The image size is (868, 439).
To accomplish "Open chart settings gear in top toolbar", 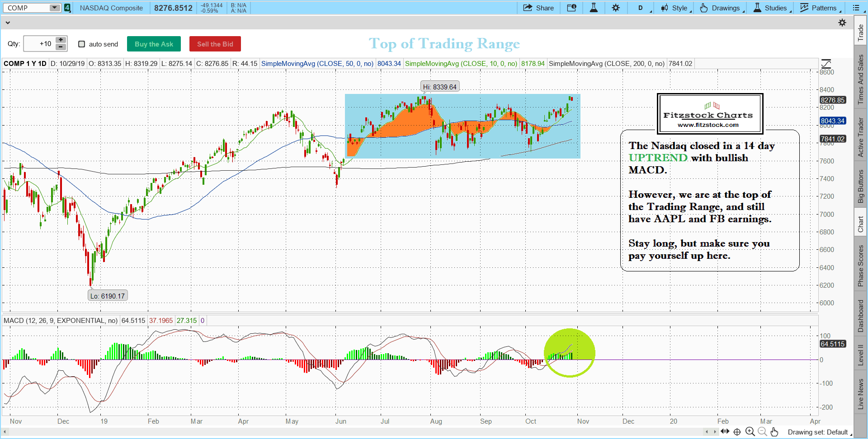I will pyautogui.click(x=616, y=8).
